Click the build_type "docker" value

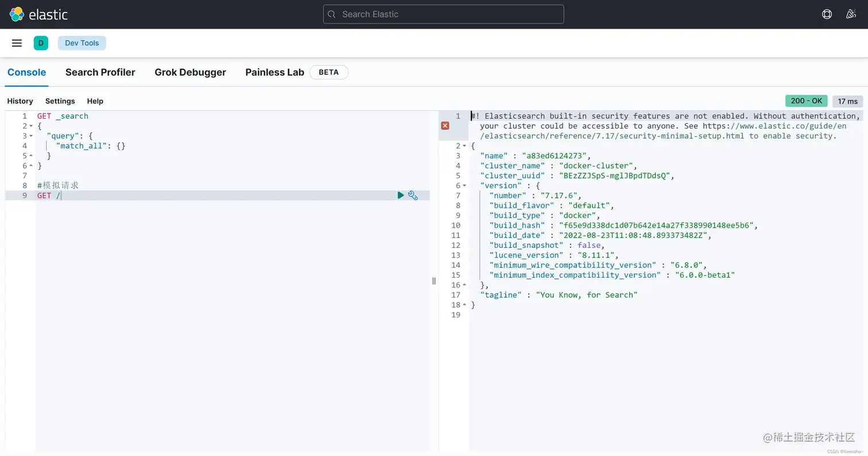578,216
